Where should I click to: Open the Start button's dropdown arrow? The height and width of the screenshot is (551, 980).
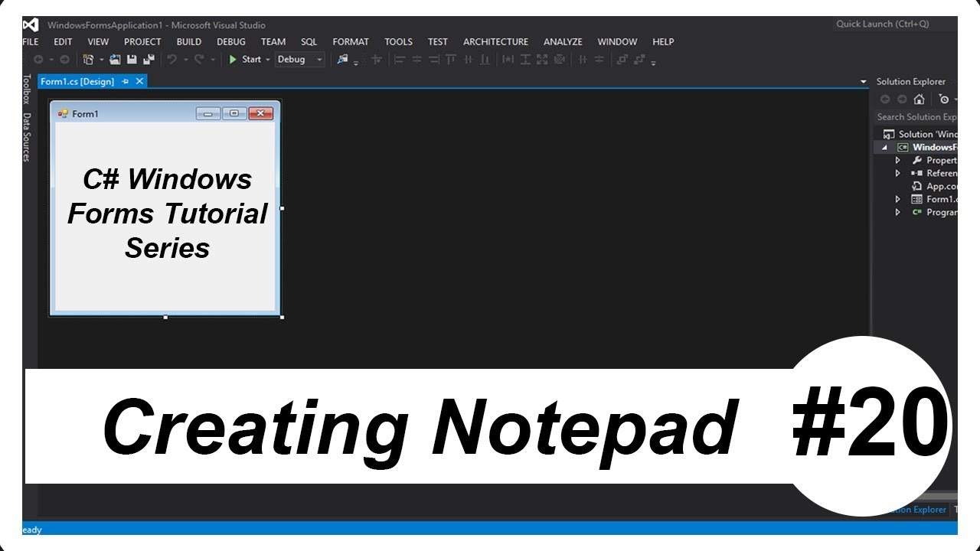[x=268, y=59]
